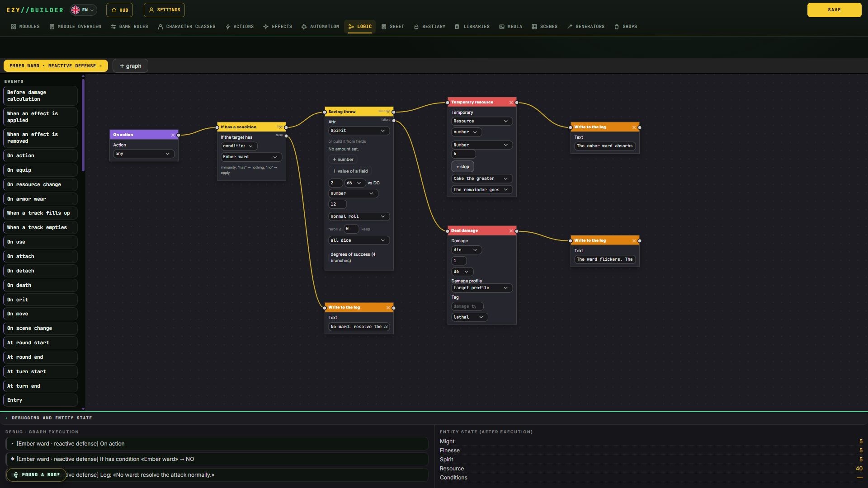Image resolution: width=868 pixels, height=488 pixels.
Task: Close the Ember Ward graph tab
Action: coord(100,66)
